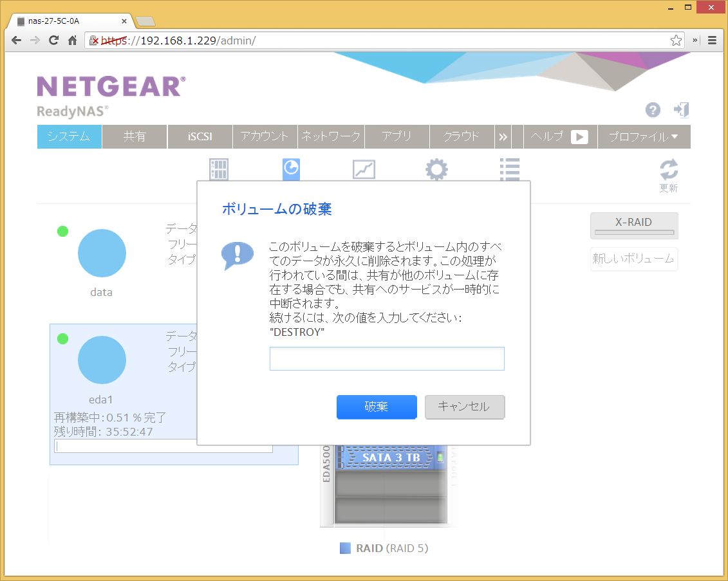Bookmark page with the star icon
The height and width of the screenshot is (581, 728).
[x=676, y=40]
